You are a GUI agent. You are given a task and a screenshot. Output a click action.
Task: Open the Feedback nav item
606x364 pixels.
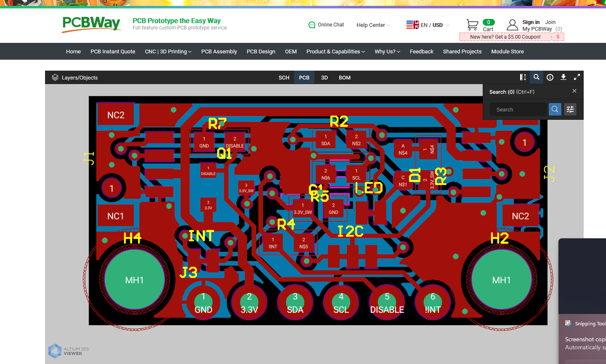(x=422, y=51)
